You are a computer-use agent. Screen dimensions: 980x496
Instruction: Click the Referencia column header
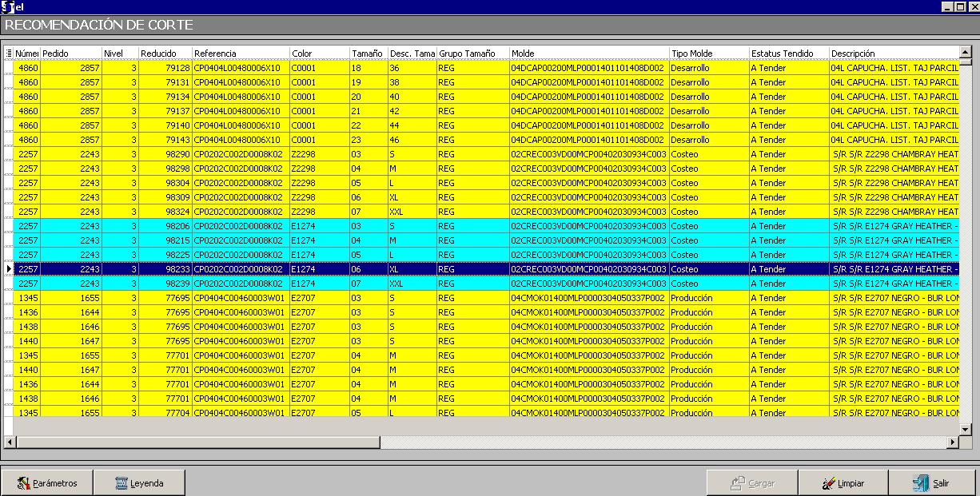point(240,54)
